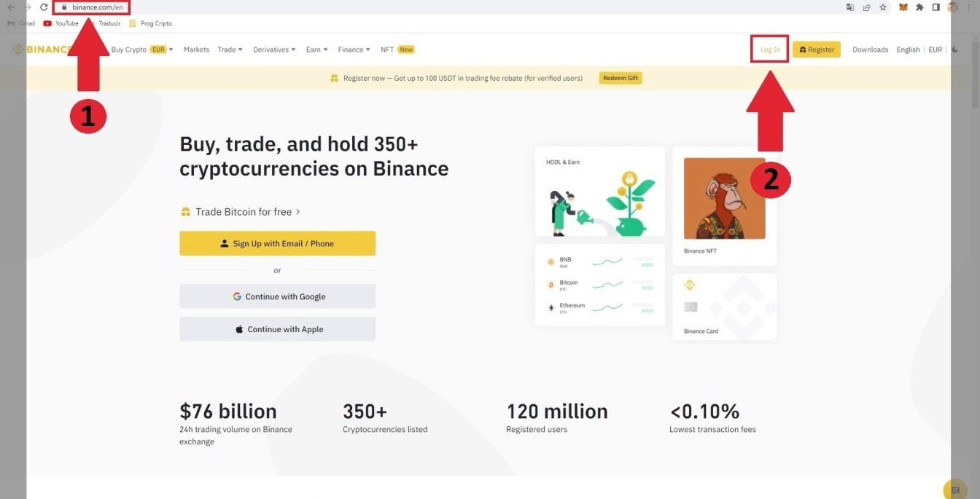The image size is (980, 499).
Task: Open the browser side panel icon
Action: pyautogui.click(x=936, y=7)
